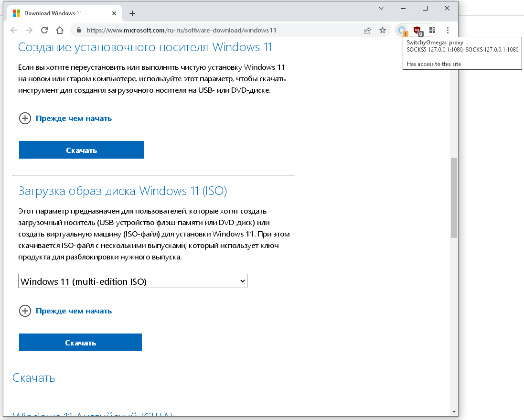Open the Windows 11 multi-edition ISO dropdown
This screenshot has width=524, height=420.
tap(133, 281)
